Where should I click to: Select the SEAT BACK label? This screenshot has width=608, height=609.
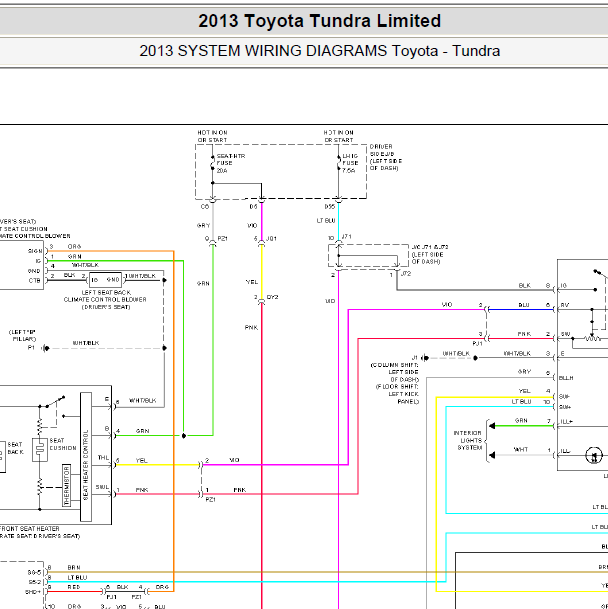point(16,448)
